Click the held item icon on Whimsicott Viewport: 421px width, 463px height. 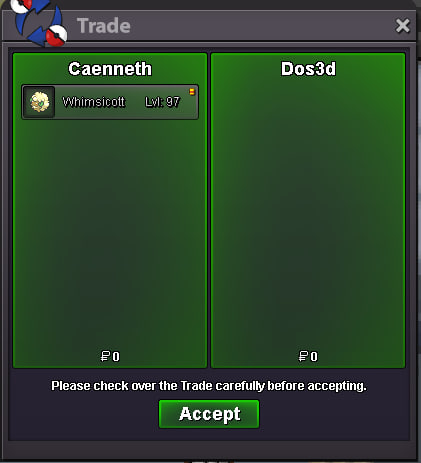(x=192, y=92)
